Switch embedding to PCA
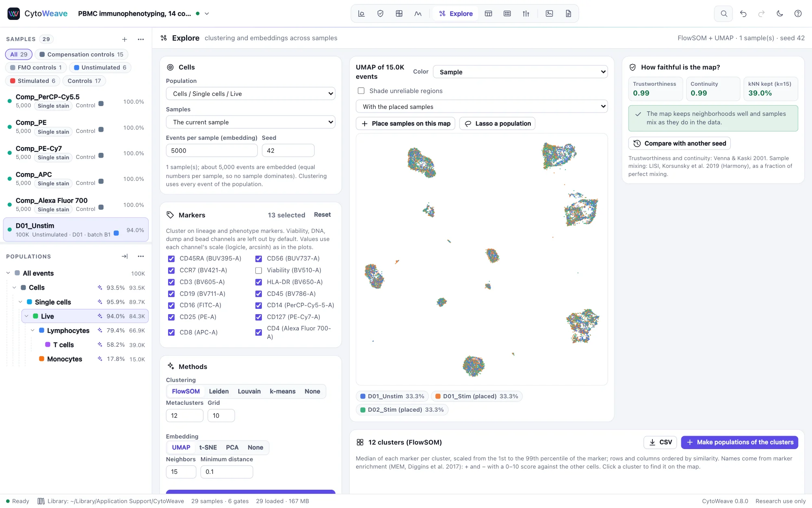Image resolution: width=812 pixels, height=508 pixels. [x=232, y=447]
